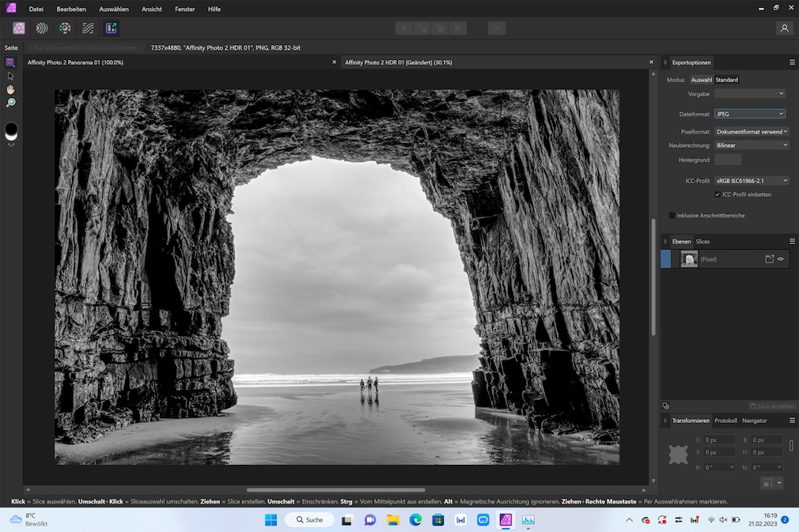
Task: Launch Microsoft Edge from the taskbar
Action: (x=415, y=520)
